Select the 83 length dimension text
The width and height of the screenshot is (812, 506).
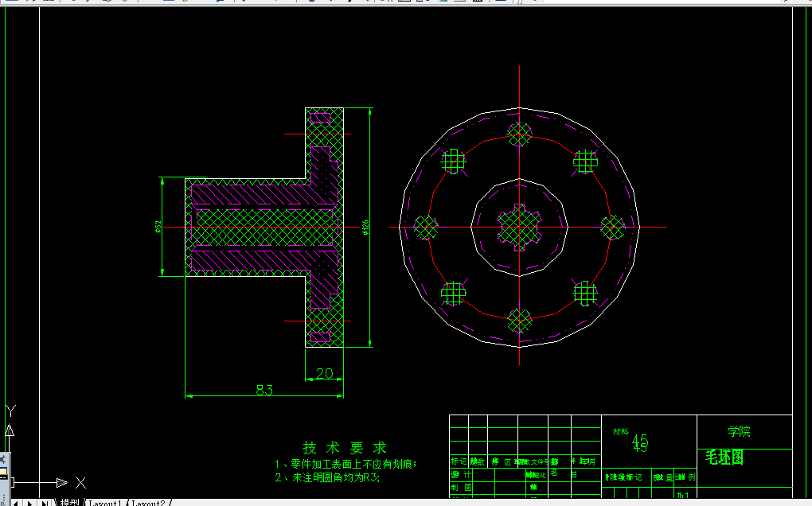[264, 390]
